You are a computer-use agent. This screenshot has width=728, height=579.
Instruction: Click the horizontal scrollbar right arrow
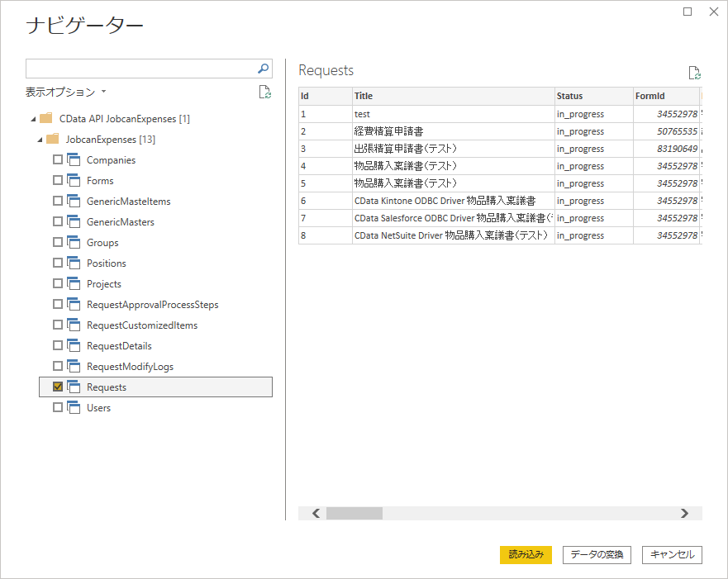click(684, 513)
